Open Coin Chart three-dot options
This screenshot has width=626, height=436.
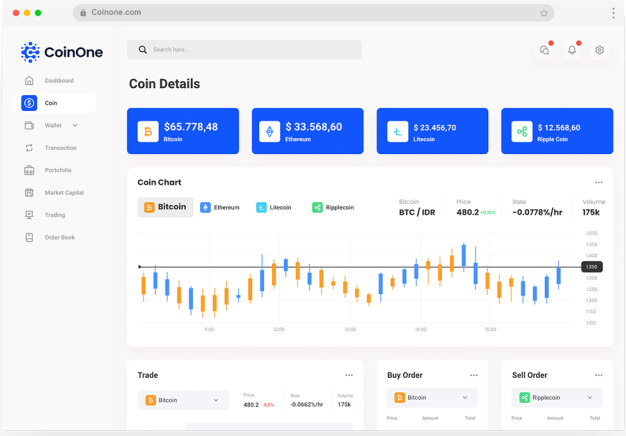pos(598,183)
